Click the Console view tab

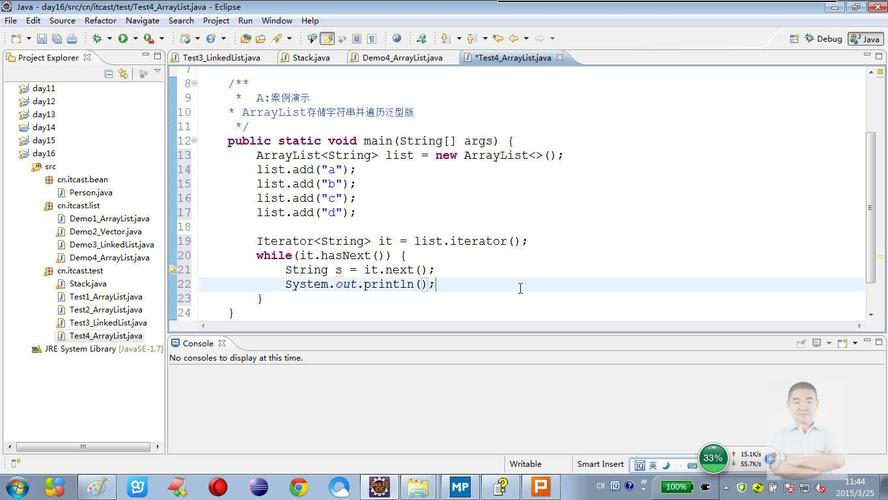(198, 343)
